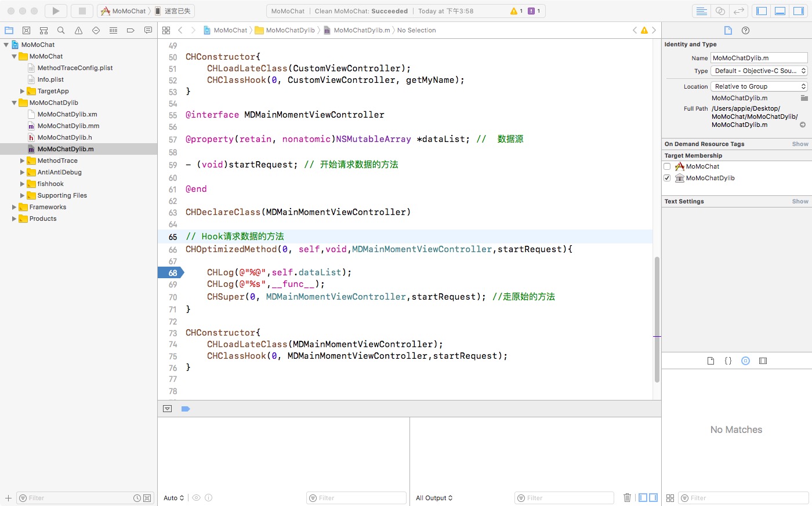This screenshot has width=812, height=506.
Task: Open the File Template library
Action: pos(710,361)
